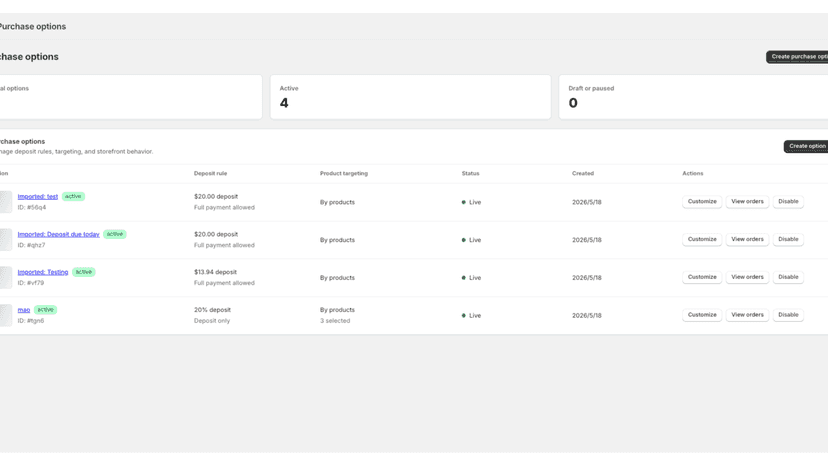Click the Status column header
The image size is (828, 466).
[x=471, y=173]
